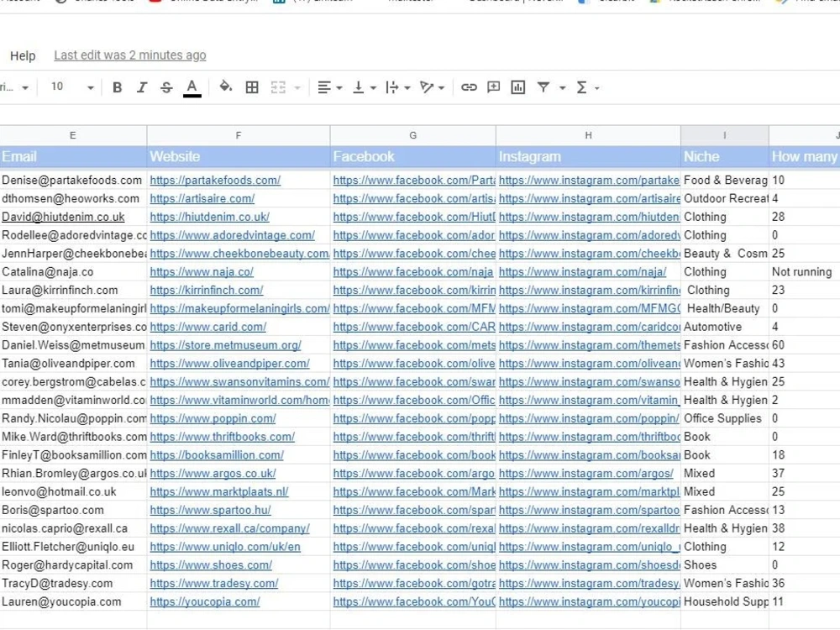Click the Email header cell

(73, 156)
